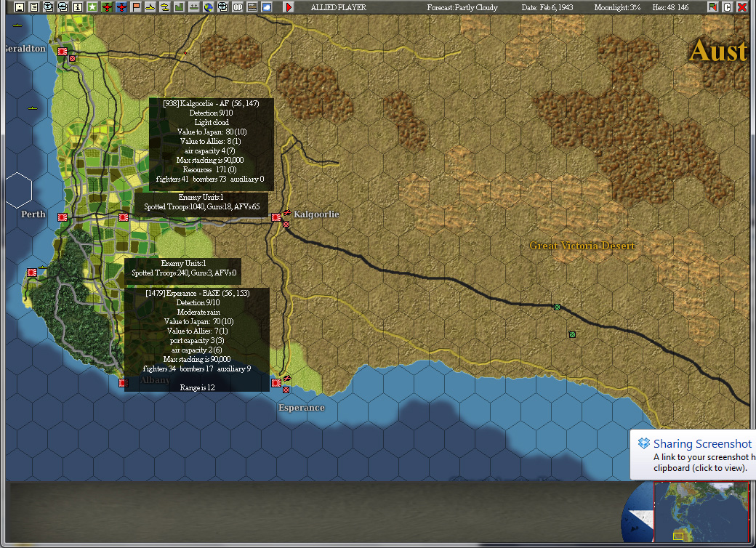Click the 'Hex: 48 146' text

coord(670,7)
